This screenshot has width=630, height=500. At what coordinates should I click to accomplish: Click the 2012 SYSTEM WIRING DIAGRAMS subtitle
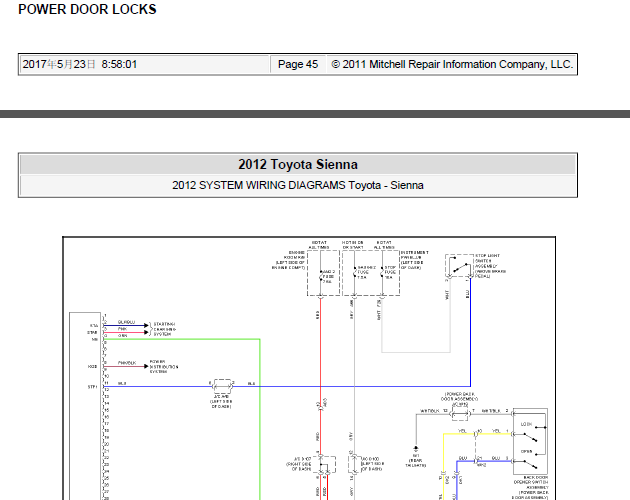(x=298, y=185)
